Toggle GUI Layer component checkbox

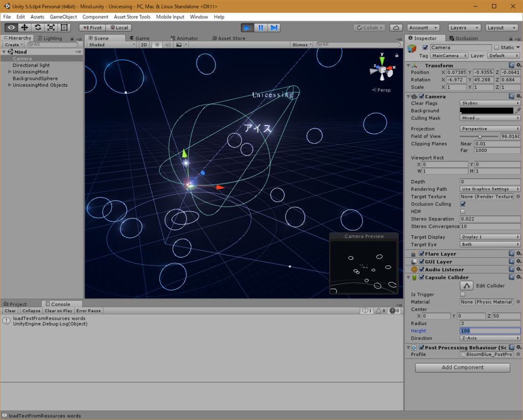421,262
